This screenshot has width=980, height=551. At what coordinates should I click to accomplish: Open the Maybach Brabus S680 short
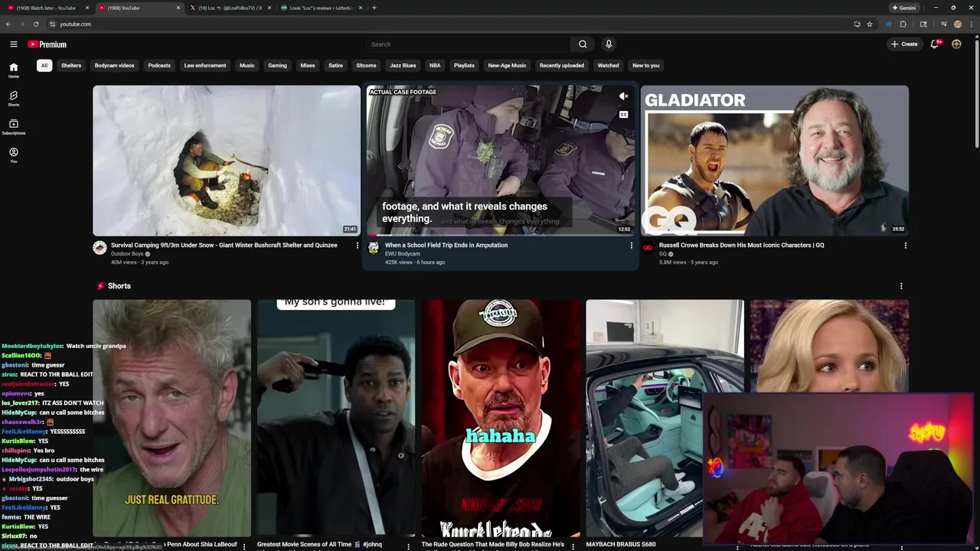665,419
